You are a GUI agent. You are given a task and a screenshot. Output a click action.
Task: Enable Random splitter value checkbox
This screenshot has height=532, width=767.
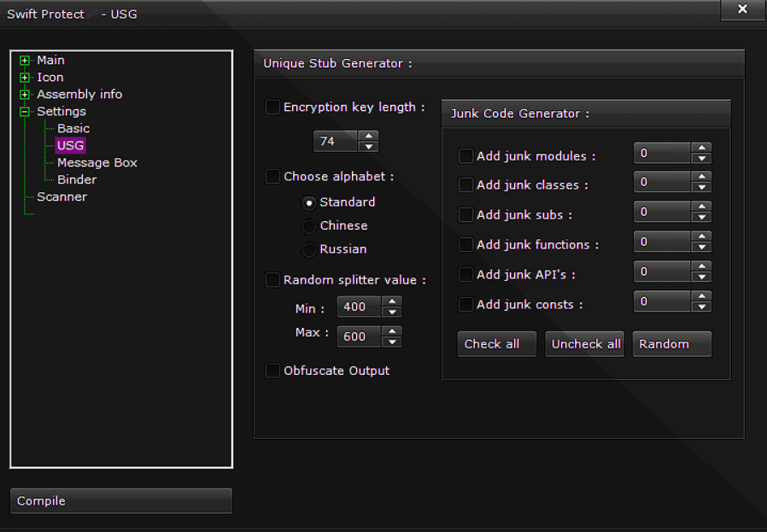pyautogui.click(x=272, y=280)
